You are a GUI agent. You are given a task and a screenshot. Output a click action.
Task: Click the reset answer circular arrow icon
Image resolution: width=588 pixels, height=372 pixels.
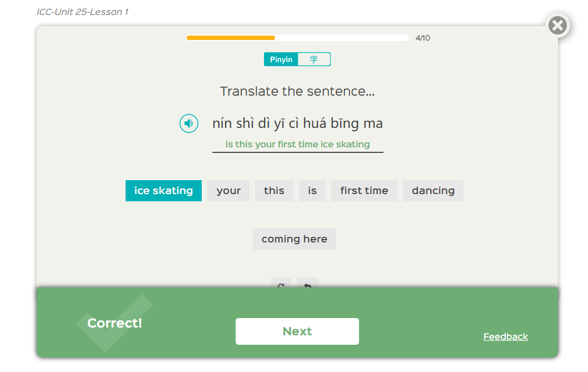click(x=281, y=284)
